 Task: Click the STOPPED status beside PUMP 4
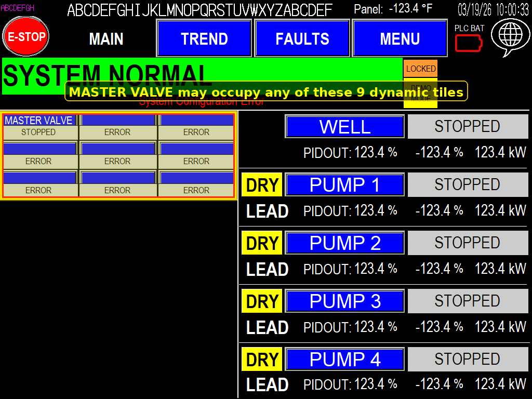[468, 360]
